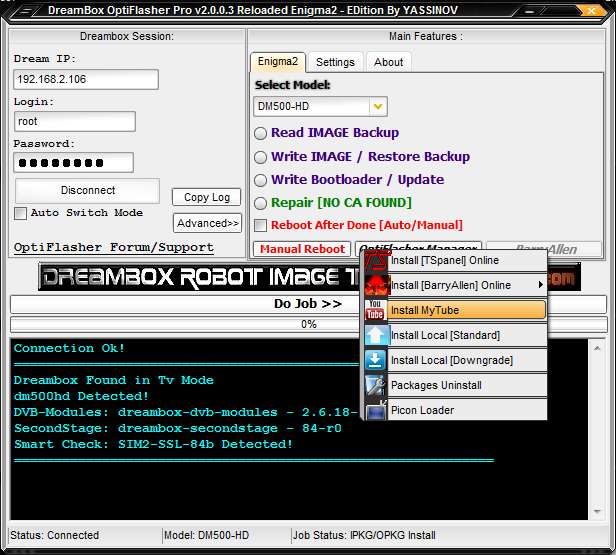Minimize the OptiFlasher window
Screen dimensions: 616x555
pos(530,11)
